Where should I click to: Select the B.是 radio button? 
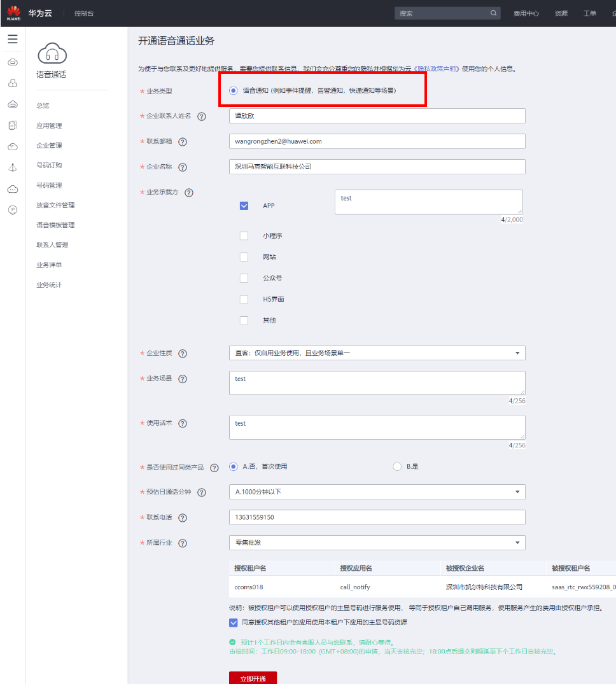pos(398,466)
